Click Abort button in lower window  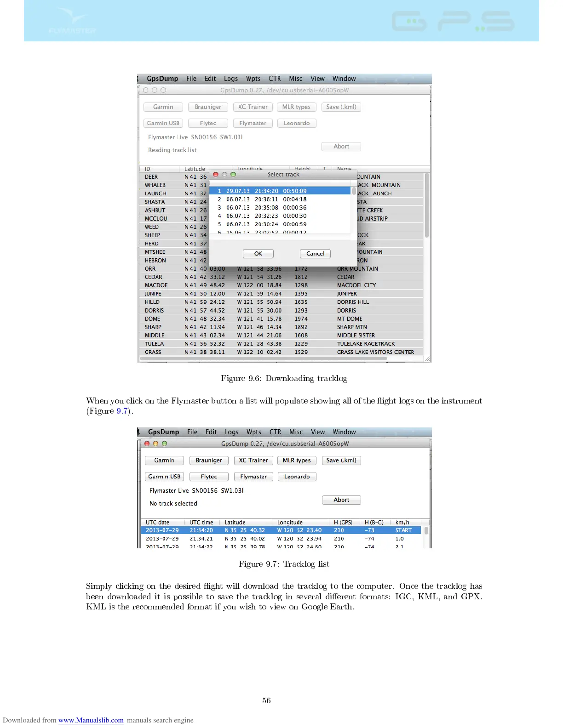pos(341,500)
